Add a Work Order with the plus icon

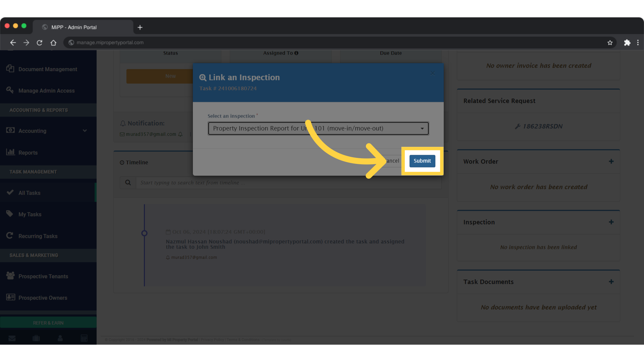[x=611, y=162]
